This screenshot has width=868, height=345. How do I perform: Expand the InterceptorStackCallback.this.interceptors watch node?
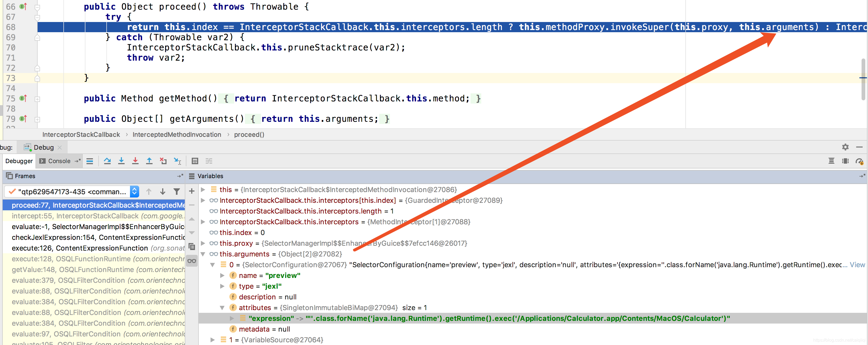tap(203, 222)
